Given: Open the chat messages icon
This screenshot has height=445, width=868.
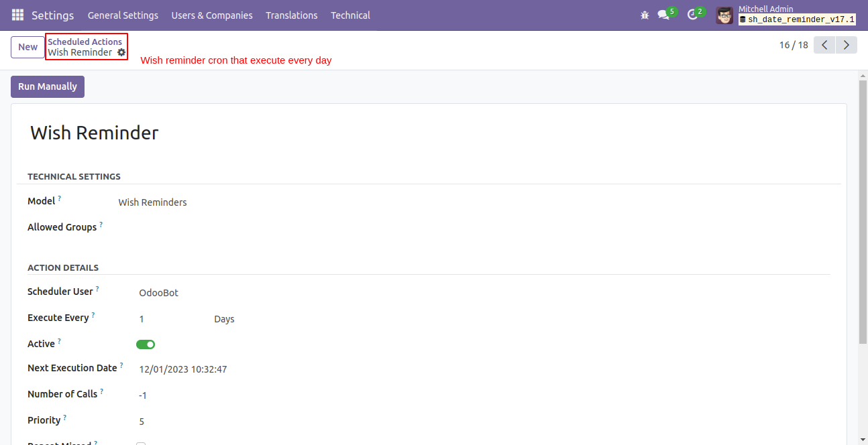Looking at the screenshot, I should 663,15.
